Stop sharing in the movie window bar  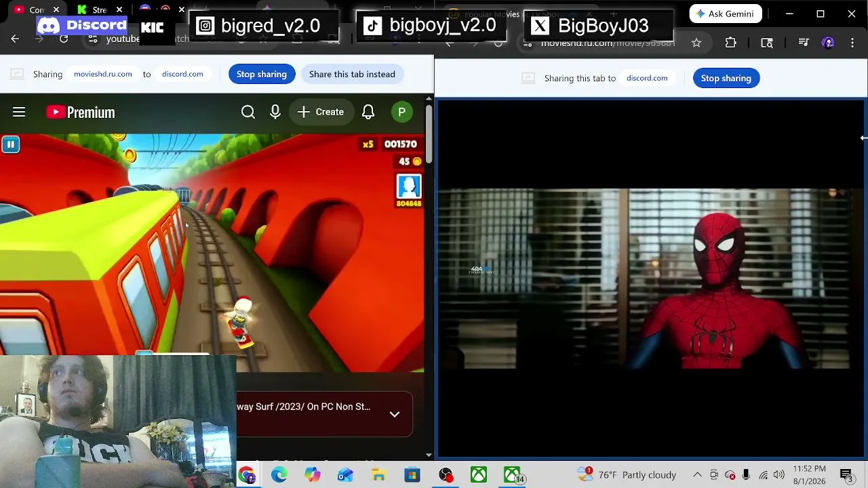(x=726, y=78)
